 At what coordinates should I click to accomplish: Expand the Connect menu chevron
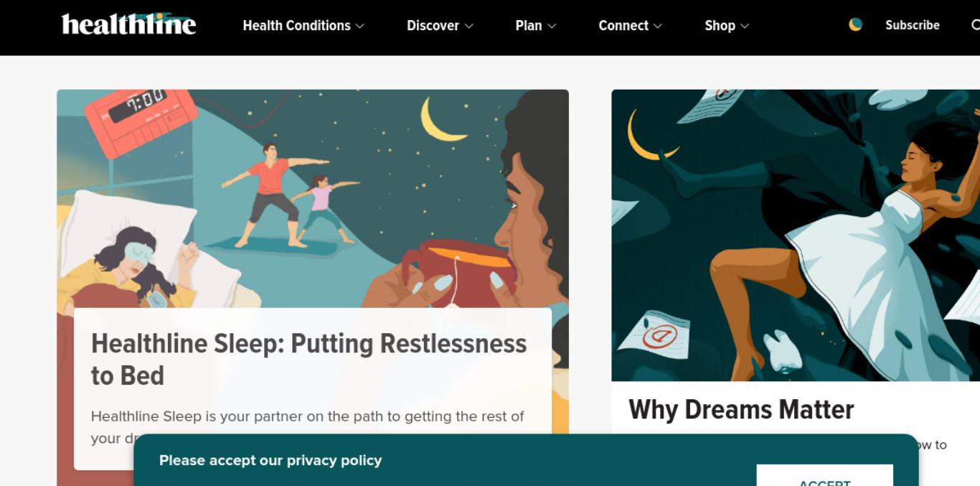pyautogui.click(x=658, y=26)
